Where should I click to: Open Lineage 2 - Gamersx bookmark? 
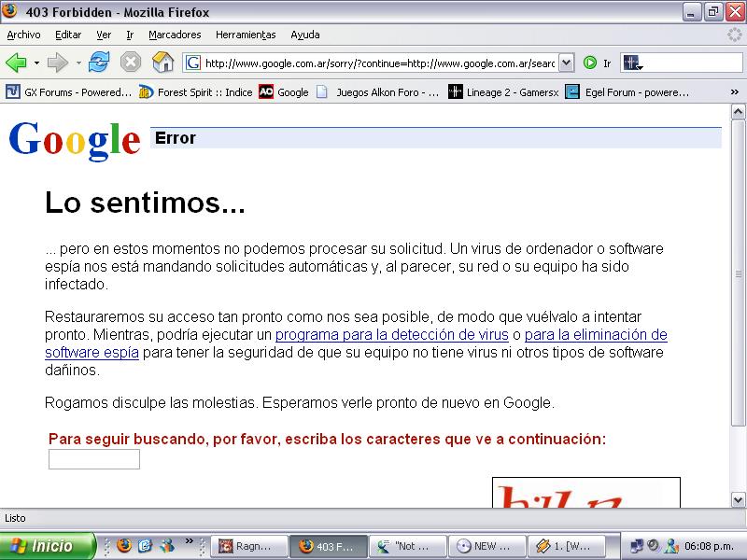click(503, 92)
